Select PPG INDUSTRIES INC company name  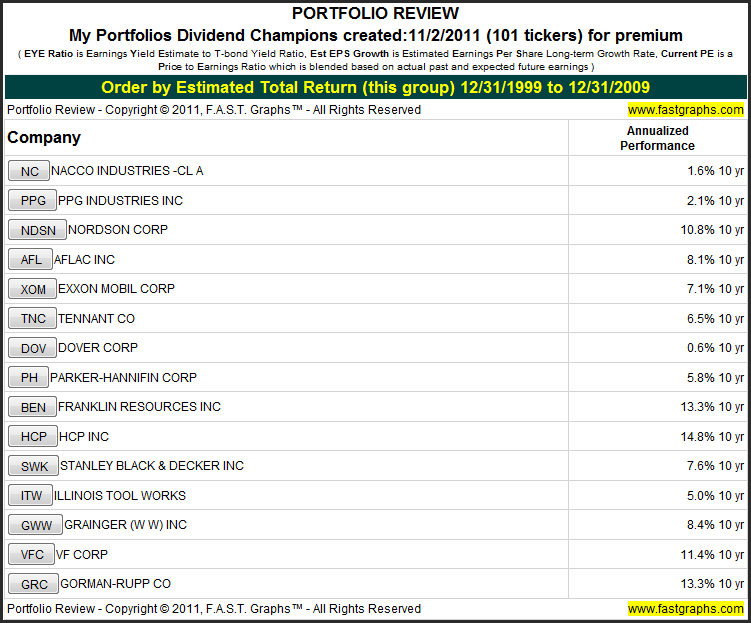coord(120,201)
